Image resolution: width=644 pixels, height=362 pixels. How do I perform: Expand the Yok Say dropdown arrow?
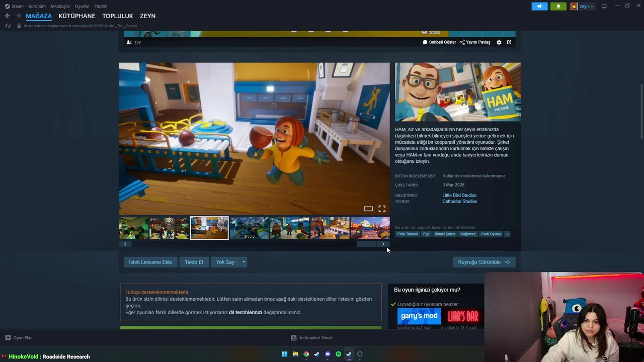(244, 262)
